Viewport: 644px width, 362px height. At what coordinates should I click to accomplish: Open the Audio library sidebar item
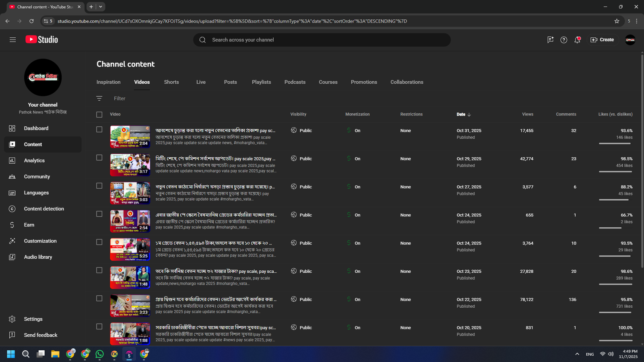(38, 257)
